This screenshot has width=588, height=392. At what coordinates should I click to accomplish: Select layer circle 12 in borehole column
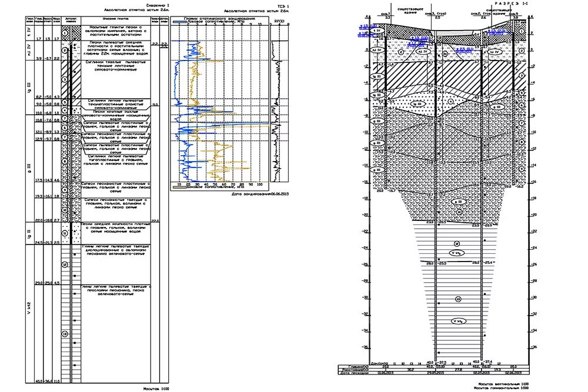tap(65, 264)
